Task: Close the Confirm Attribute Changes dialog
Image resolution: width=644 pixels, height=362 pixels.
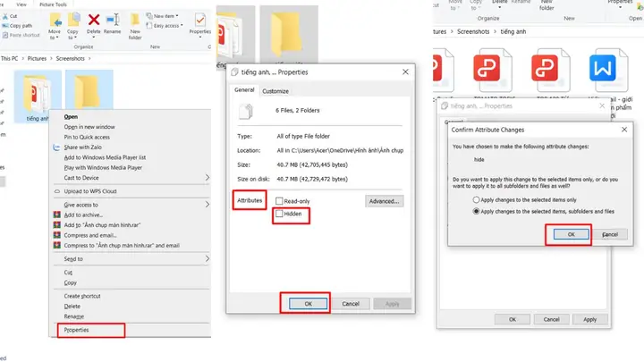Action: click(624, 130)
